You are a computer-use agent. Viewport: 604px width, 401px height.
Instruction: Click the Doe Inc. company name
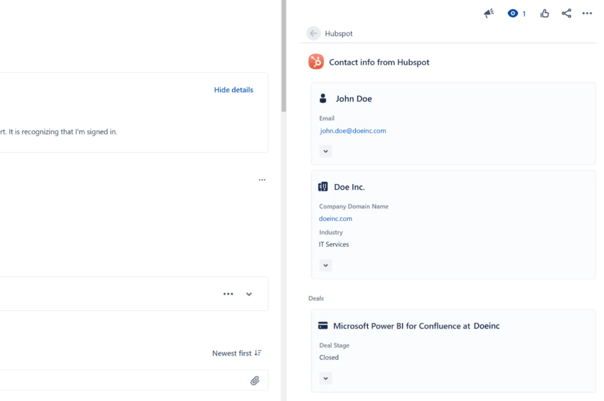[349, 187]
